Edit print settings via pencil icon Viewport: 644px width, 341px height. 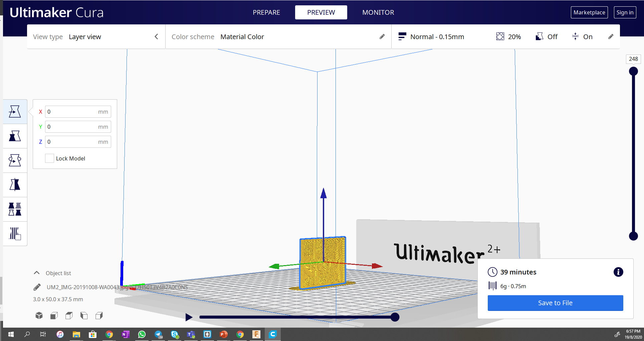tap(611, 37)
